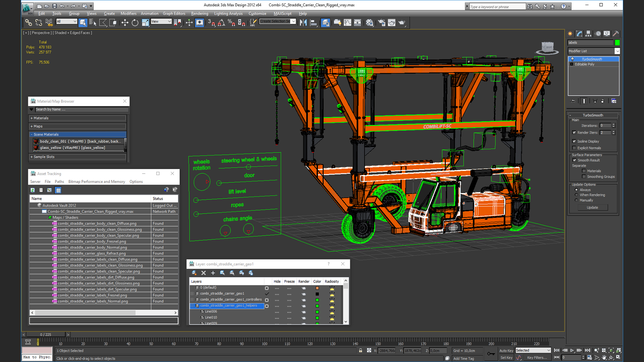Activate the Select Object tool
The height and width of the screenshot is (362, 644).
click(83, 22)
